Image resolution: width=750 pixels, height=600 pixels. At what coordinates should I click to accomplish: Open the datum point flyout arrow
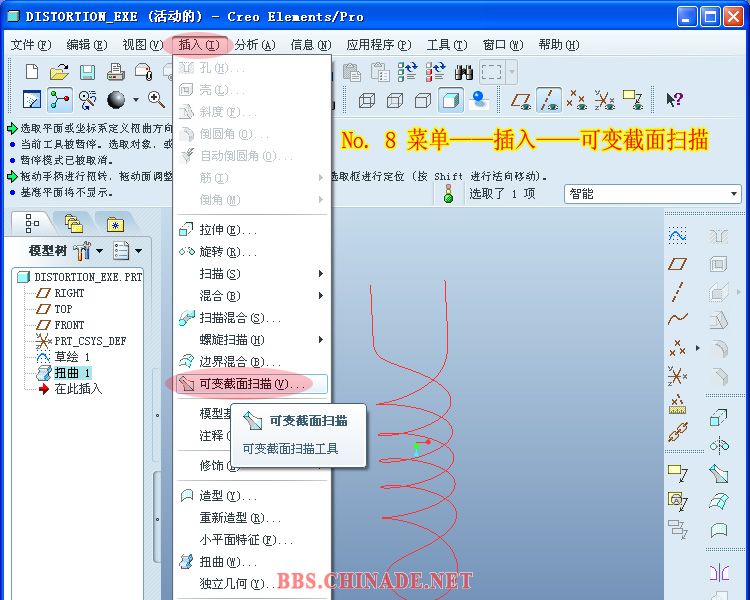697,348
